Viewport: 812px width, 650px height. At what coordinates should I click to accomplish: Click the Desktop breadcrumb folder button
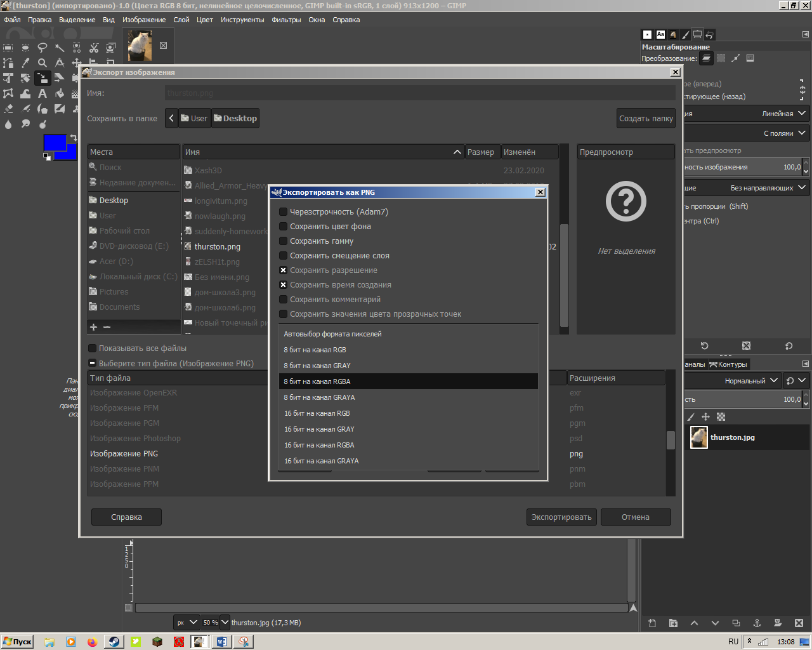pos(235,119)
